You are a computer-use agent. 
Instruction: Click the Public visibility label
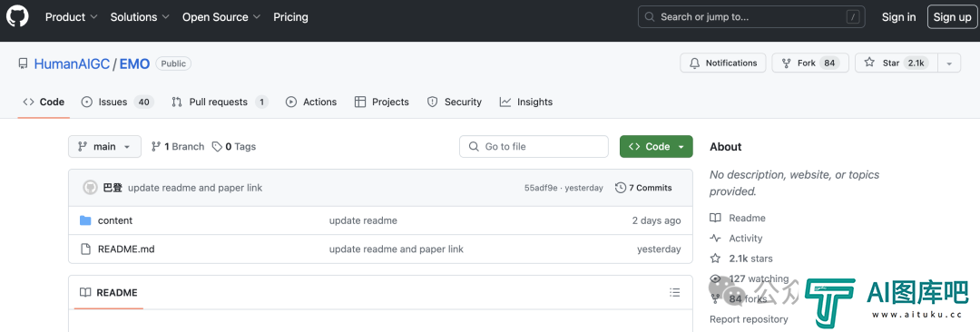(x=173, y=63)
